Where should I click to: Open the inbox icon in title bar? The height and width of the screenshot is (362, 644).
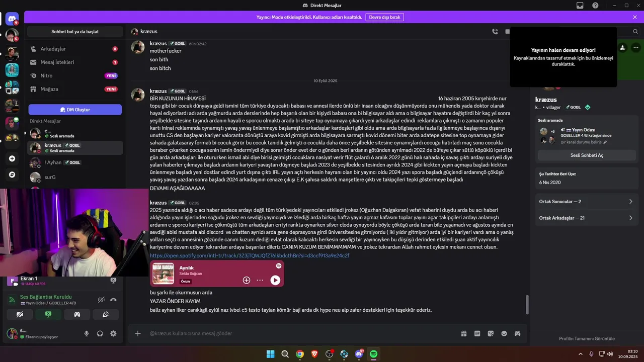(580, 6)
